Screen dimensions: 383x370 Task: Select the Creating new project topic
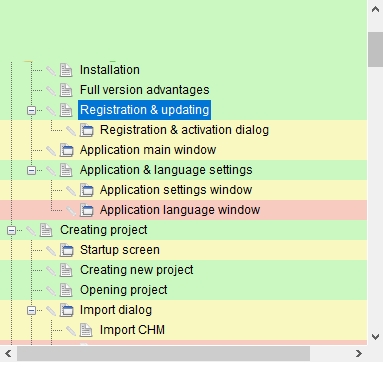click(x=137, y=270)
